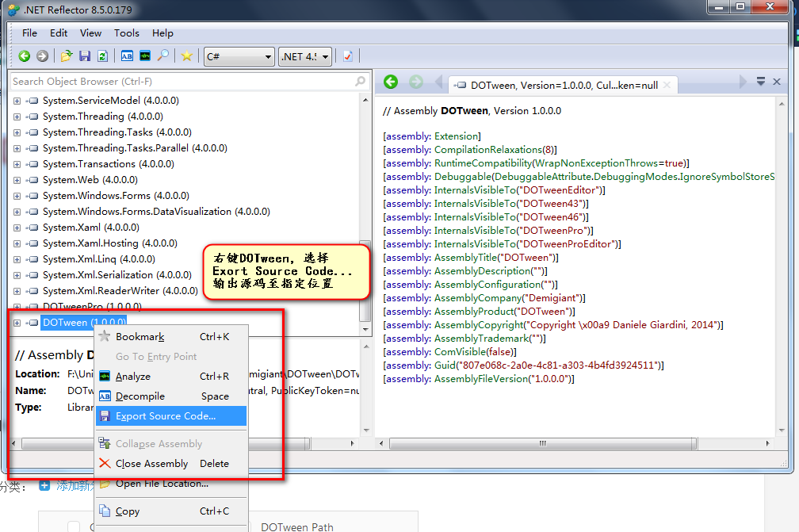Click the Analyzer waveform toolbar icon
The image size is (799, 532).
click(x=145, y=56)
